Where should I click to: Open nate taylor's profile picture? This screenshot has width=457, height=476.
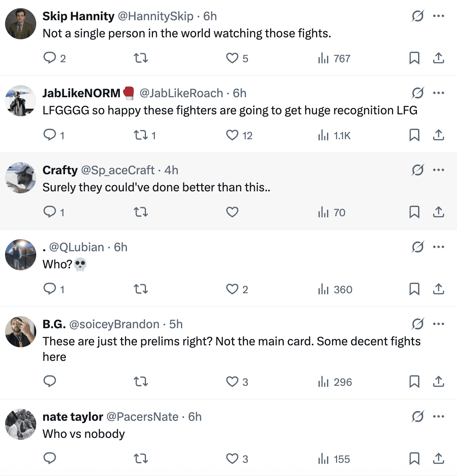(x=20, y=424)
